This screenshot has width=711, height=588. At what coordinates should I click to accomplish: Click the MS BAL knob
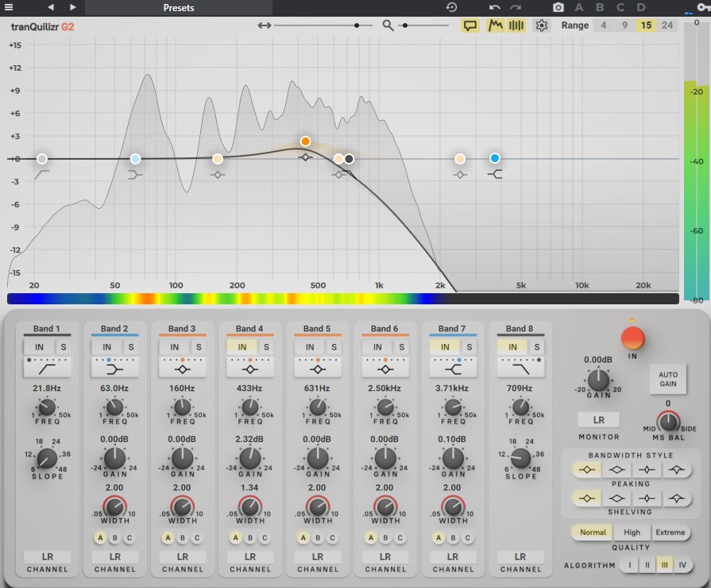click(x=668, y=422)
